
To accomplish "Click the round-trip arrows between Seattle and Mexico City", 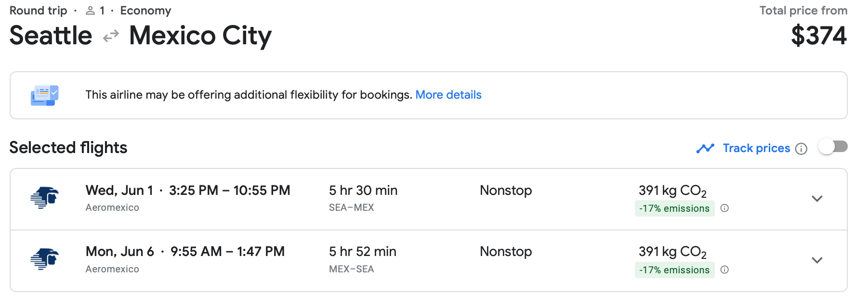I will [x=111, y=36].
